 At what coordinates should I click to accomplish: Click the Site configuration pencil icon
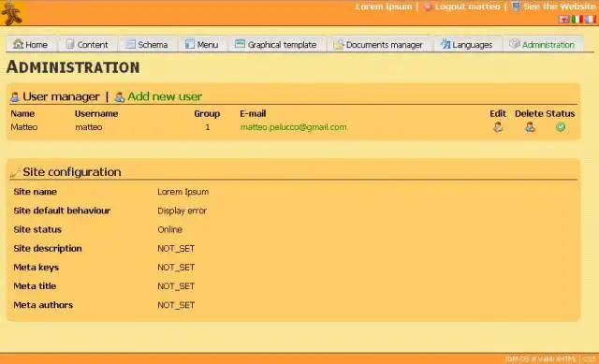coord(15,172)
